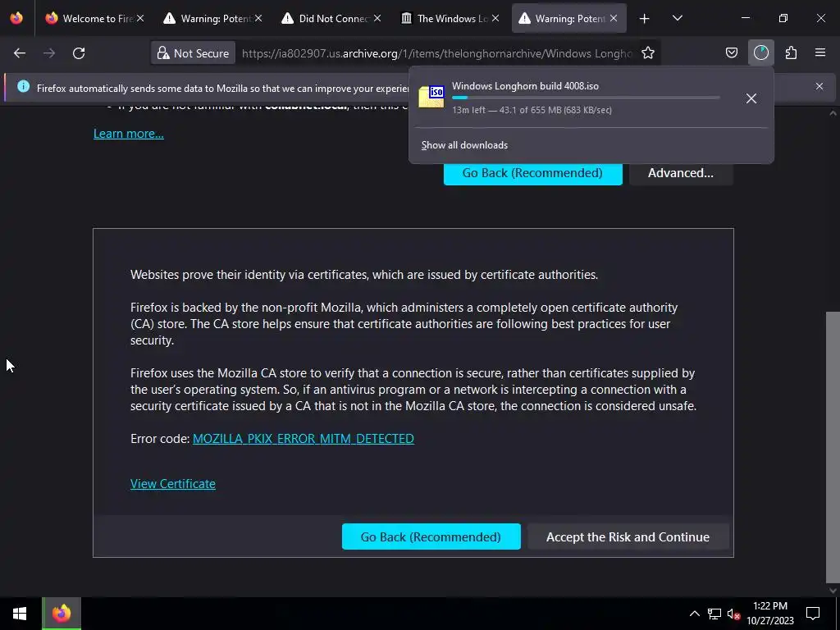
Task: Close the Did Not Connect tab
Action: 377,19
